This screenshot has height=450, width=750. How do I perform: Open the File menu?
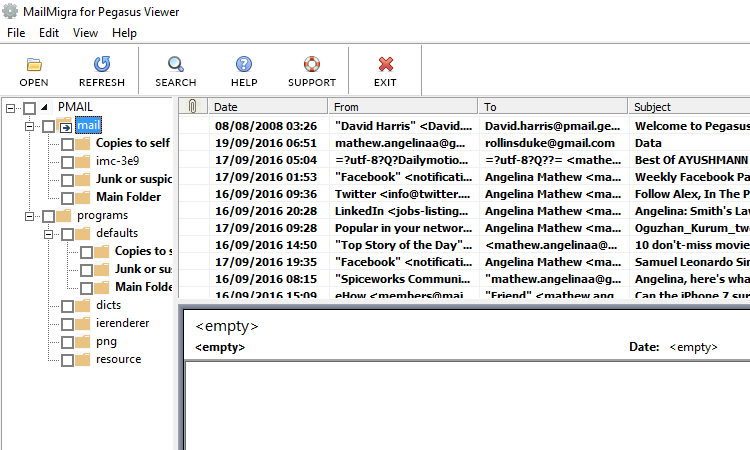tap(16, 33)
